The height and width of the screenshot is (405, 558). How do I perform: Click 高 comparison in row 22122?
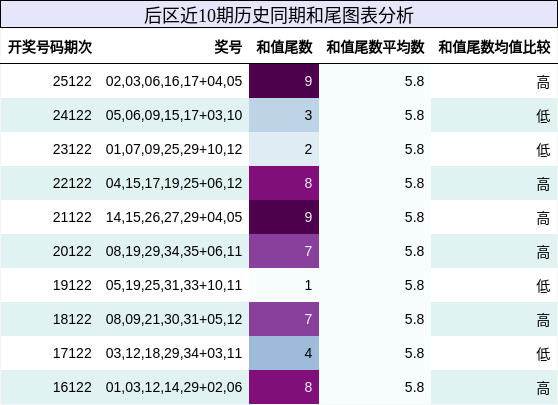[543, 184]
